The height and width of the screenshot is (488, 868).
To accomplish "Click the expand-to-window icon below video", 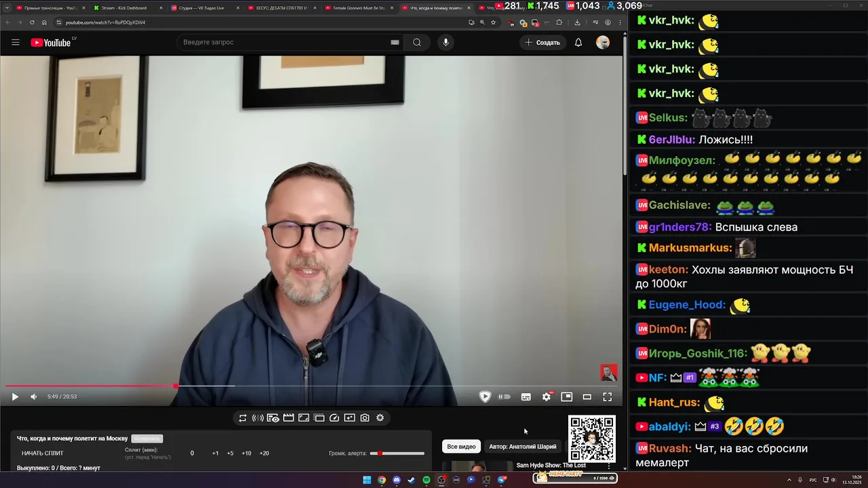I will pos(304,418).
